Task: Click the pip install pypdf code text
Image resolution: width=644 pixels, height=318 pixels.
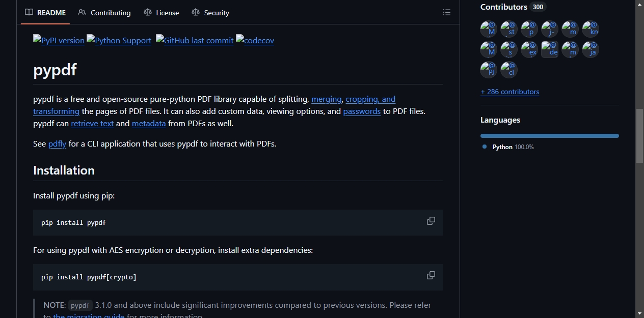Action: pyautogui.click(x=73, y=223)
